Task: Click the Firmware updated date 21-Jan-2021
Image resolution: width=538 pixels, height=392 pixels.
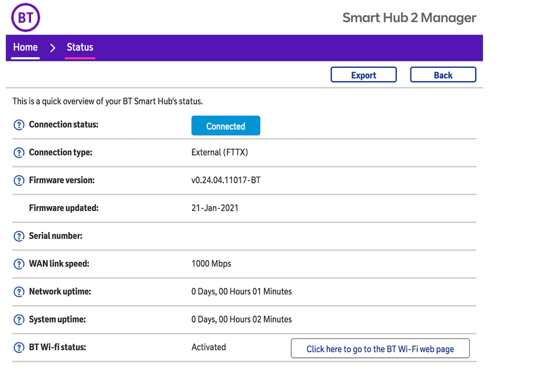Action: [x=214, y=208]
